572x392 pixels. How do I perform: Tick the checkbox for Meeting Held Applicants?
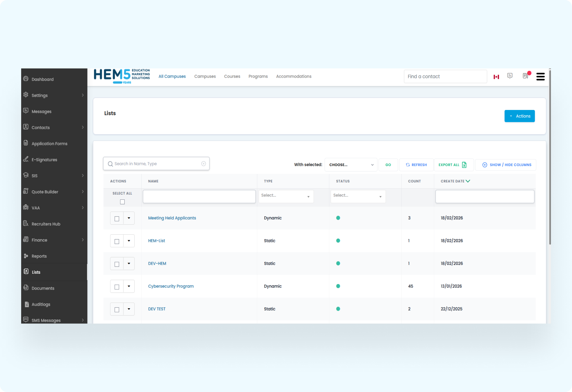[117, 219]
